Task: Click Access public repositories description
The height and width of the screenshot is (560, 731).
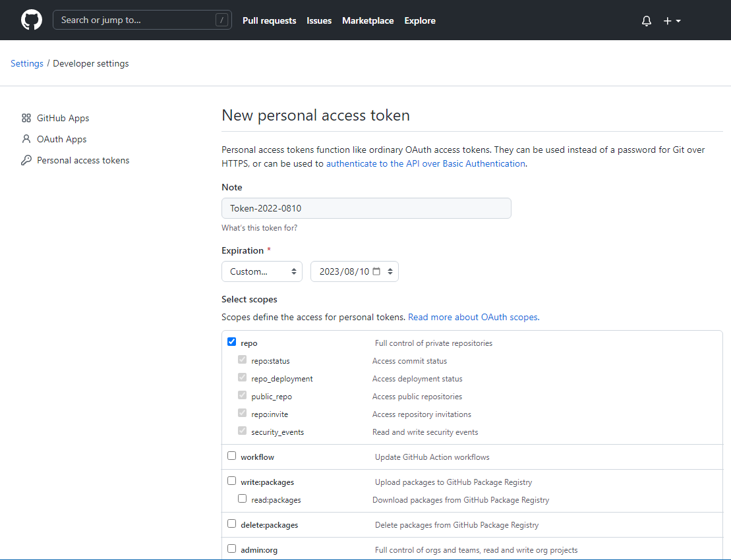Action: pyautogui.click(x=417, y=397)
